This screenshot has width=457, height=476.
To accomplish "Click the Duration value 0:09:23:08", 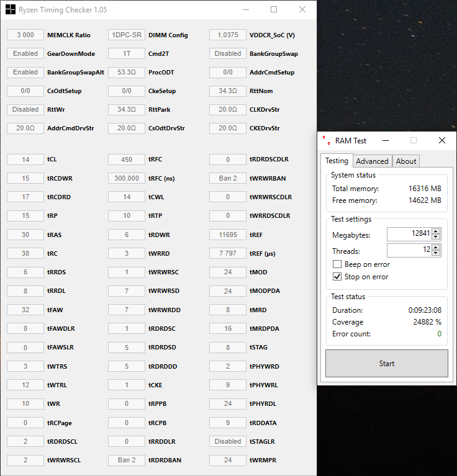I will tap(425, 310).
